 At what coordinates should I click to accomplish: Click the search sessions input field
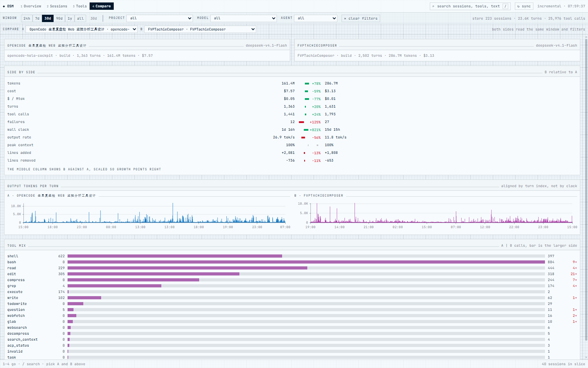[x=470, y=6]
